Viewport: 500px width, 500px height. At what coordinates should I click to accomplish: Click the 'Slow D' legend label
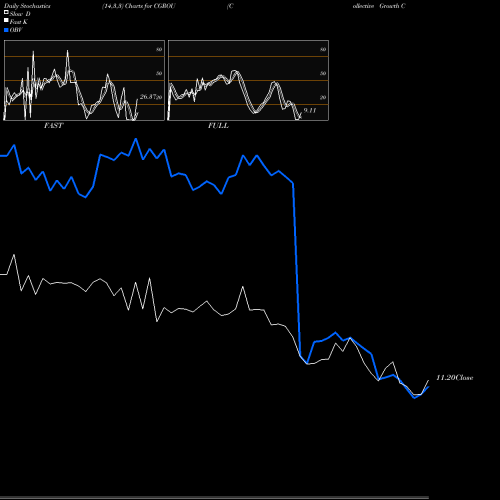pos(20,14)
